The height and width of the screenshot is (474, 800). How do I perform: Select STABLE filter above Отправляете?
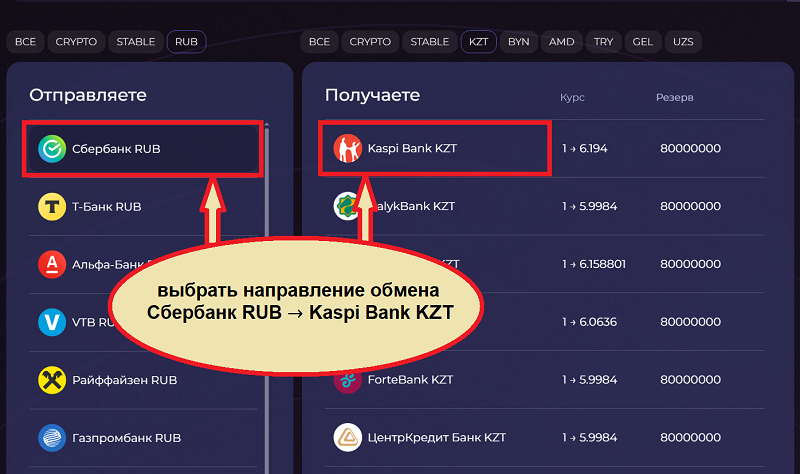tap(136, 42)
